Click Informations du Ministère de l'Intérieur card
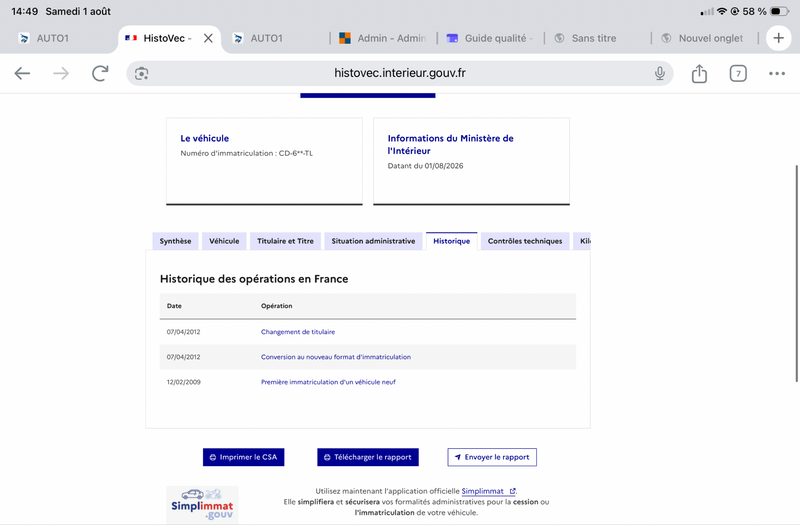This screenshot has height=525, width=800. pos(471,161)
